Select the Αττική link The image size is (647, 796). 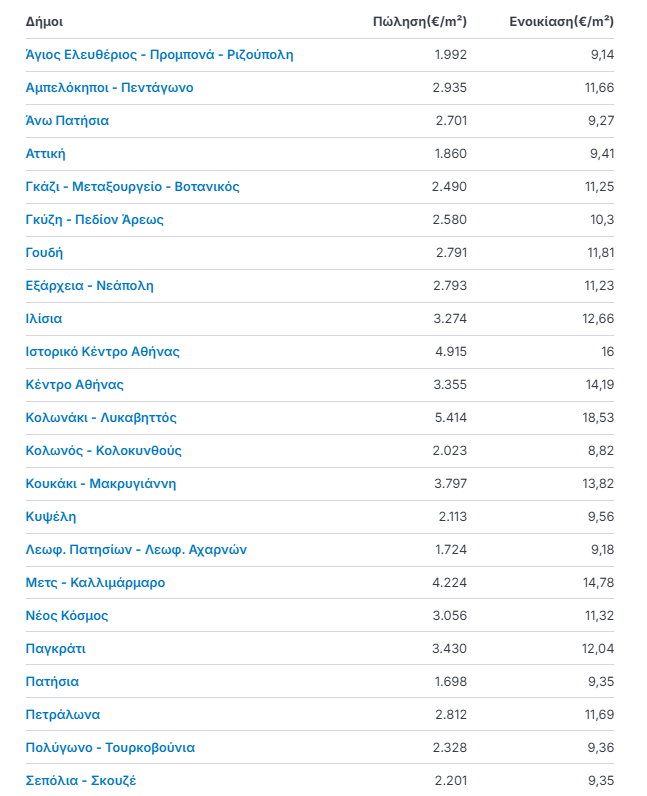coord(45,154)
